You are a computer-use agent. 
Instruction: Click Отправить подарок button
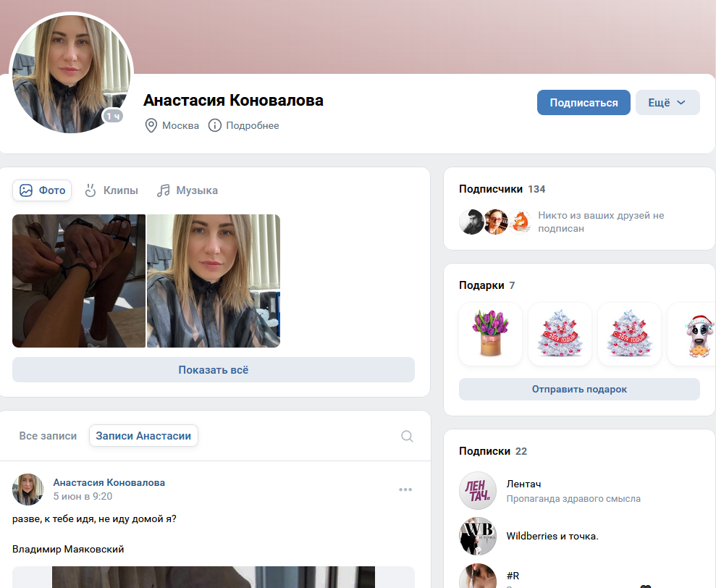[579, 390]
